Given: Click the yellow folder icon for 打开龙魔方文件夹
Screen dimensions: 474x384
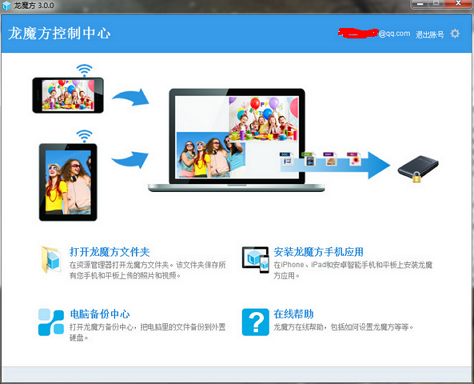Looking at the screenshot, I should pyautogui.click(x=51, y=260).
